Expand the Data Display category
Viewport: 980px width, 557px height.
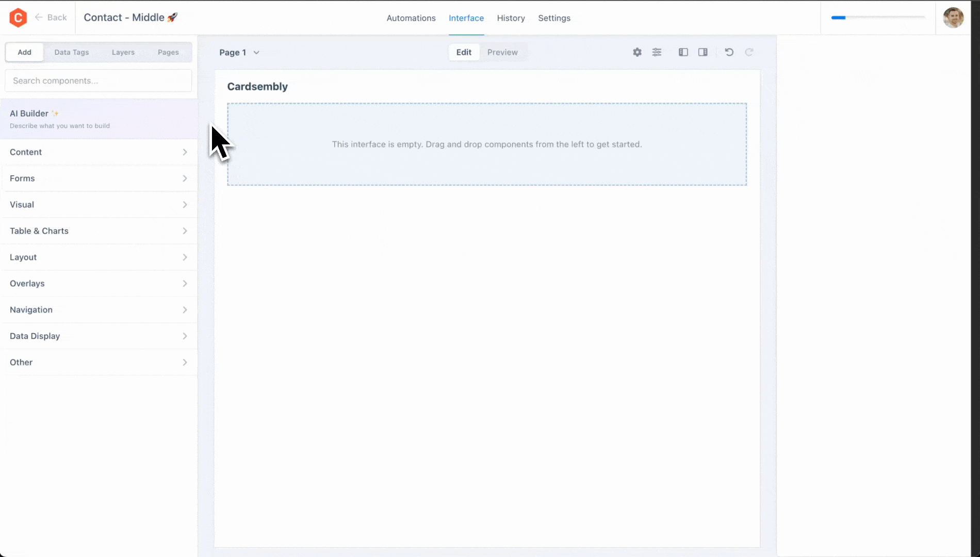(99, 336)
